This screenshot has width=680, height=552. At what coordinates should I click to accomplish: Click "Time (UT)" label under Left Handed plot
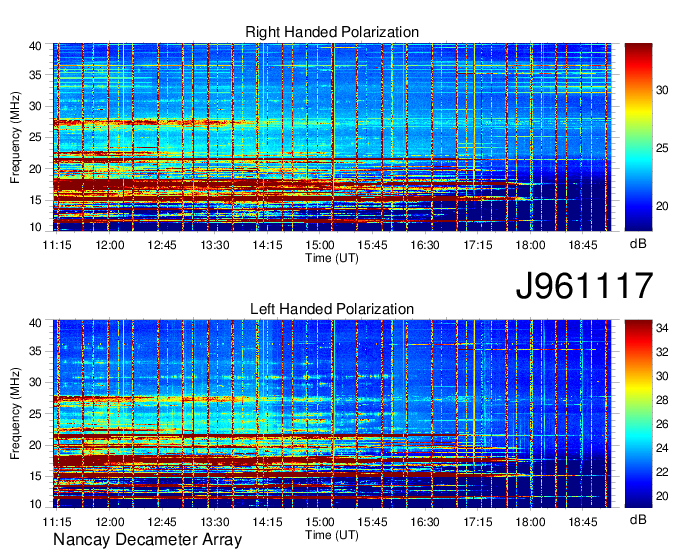pyautogui.click(x=332, y=535)
